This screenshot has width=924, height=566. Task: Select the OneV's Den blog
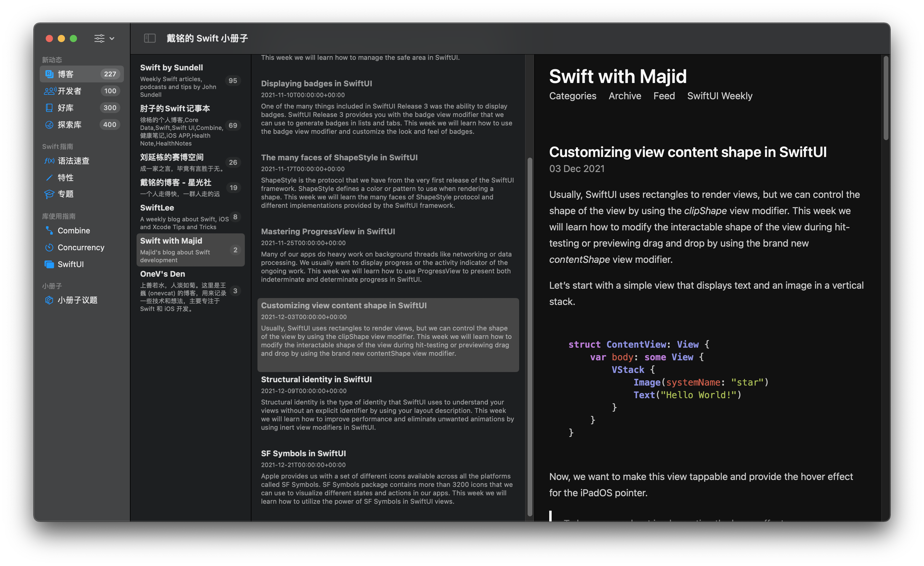point(190,291)
